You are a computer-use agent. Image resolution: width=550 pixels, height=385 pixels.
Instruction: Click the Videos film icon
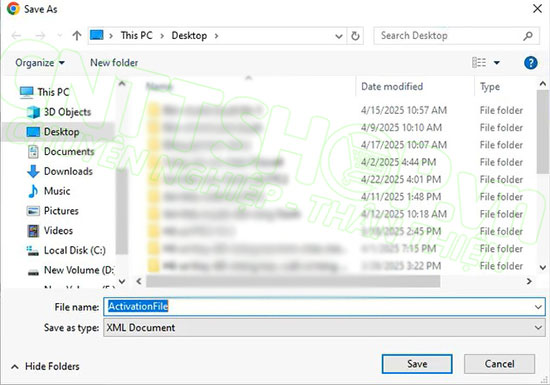pos(33,231)
